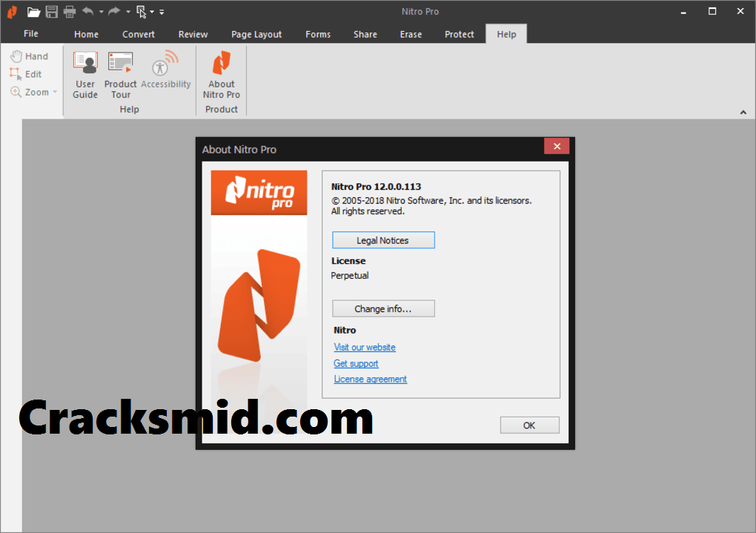Open a file with the folder icon
Image resolution: width=756 pixels, height=533 pixels.
[33, 12]
